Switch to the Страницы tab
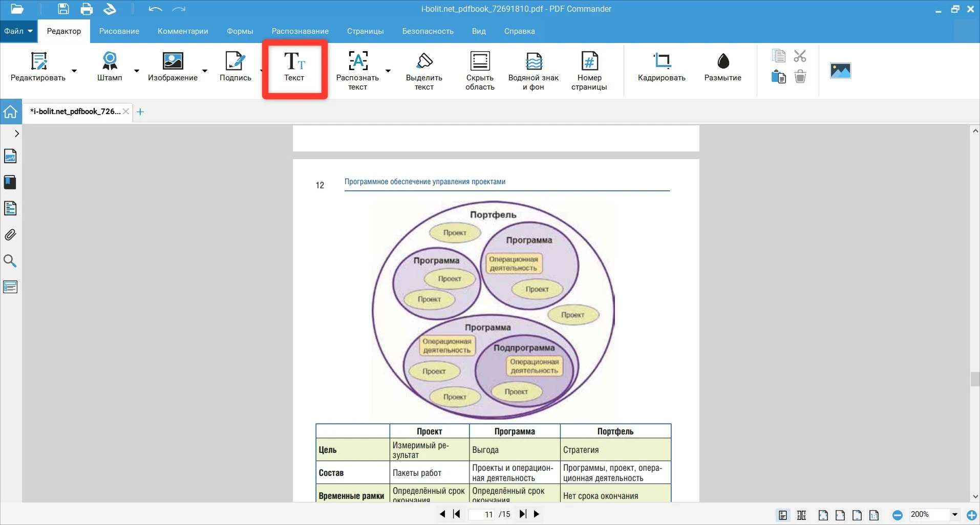980x525 pixels. click(x=365, y=31)
